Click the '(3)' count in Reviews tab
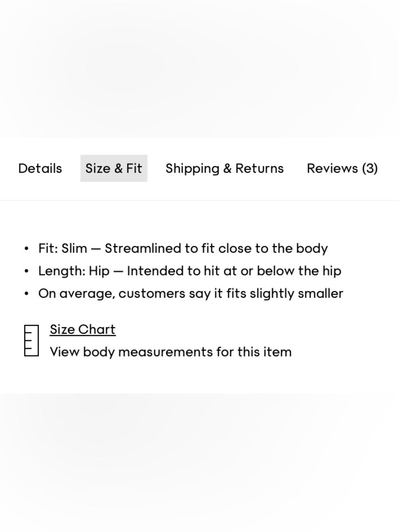The image size is (399, 532). (370, 168)
